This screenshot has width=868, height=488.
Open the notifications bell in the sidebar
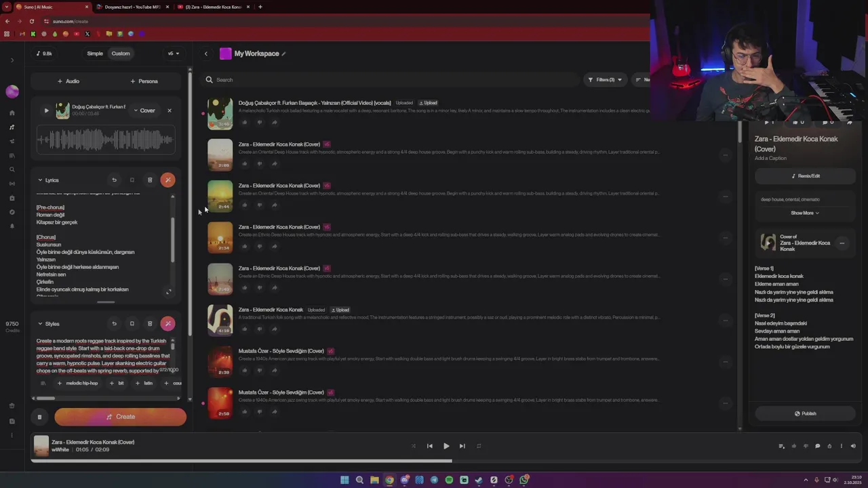point(12,226)
